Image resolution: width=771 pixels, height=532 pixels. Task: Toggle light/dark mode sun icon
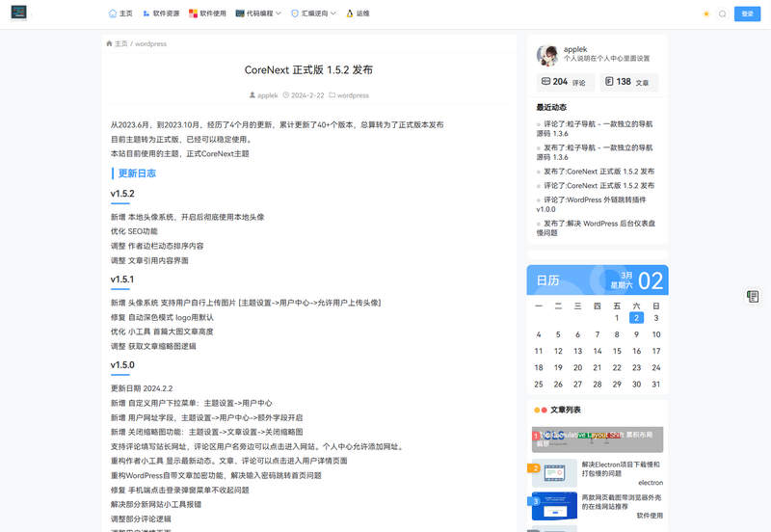tap(706, 13)
